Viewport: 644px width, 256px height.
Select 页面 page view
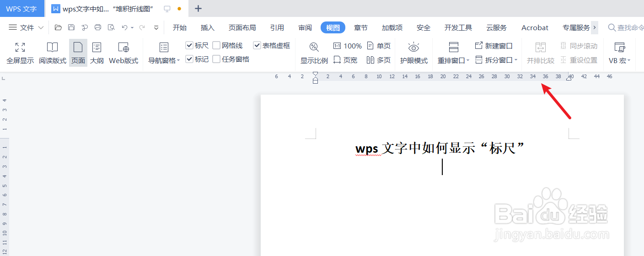(x=78, y=53)
